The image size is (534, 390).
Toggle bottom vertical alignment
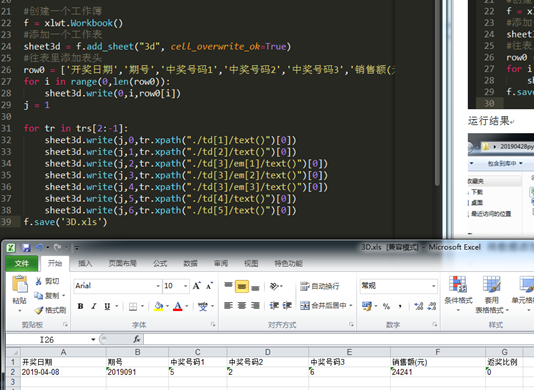(x=255, y=288)
